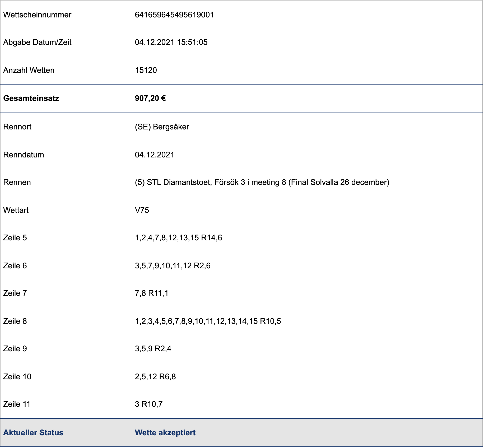Click the Rennort label

point(17,127)
